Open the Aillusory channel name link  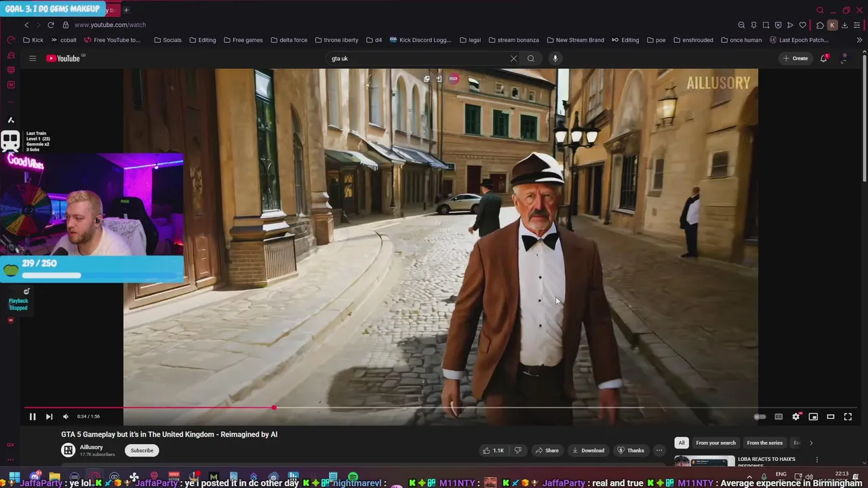pyautogui.click(x=91, y=447)
